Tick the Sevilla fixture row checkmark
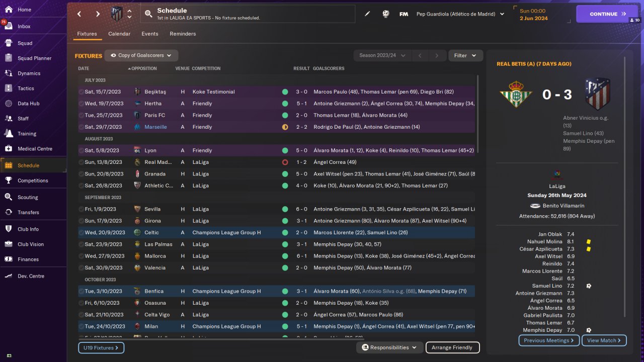 (x=82, y=209)
